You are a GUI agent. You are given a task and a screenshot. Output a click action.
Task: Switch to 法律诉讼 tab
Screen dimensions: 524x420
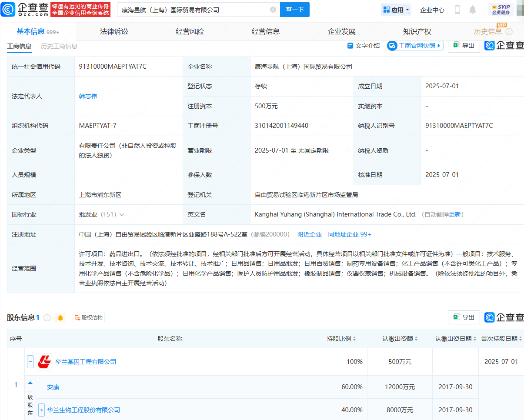tap(114, 31)
